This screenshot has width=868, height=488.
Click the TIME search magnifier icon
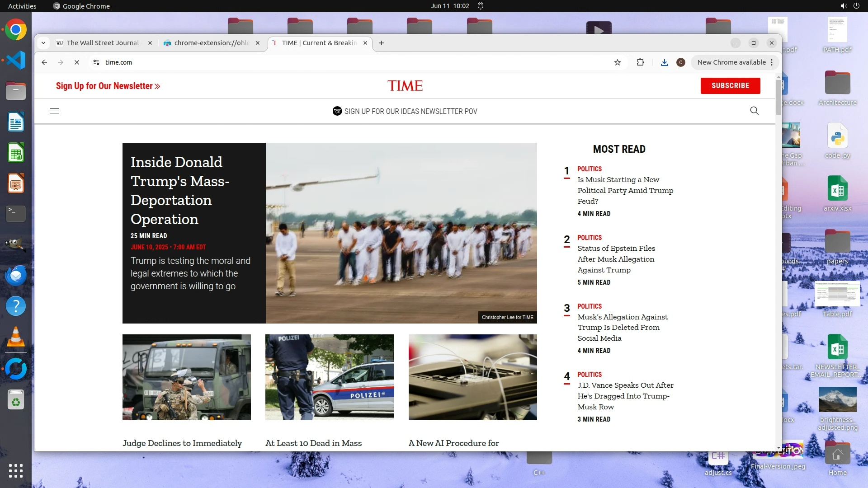coord(754,111)
